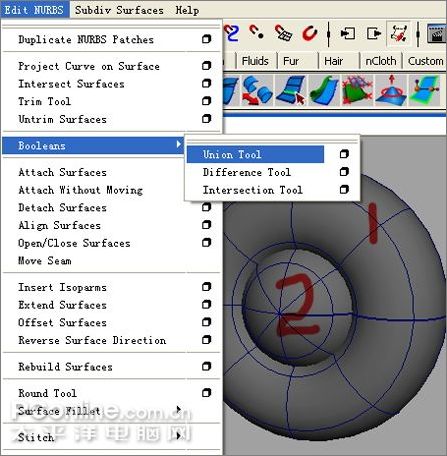447x456 pixels.
Task: Open option box for Union Tool
Action: coord(344,154)
